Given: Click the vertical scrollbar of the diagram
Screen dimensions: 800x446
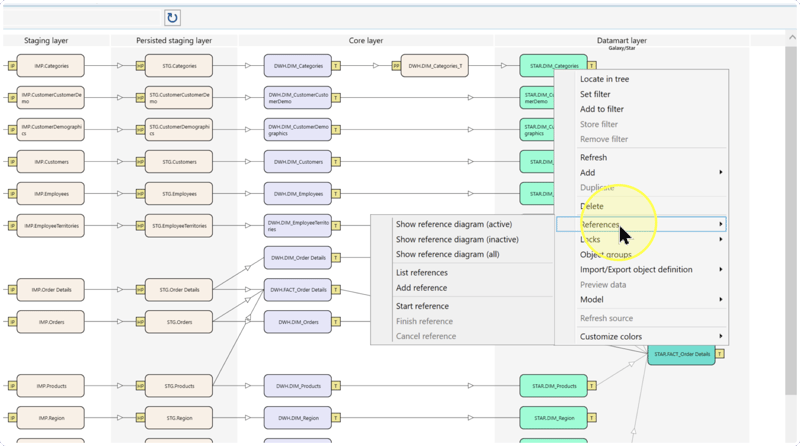Looking at the screenshot, I should pos(791,219).
